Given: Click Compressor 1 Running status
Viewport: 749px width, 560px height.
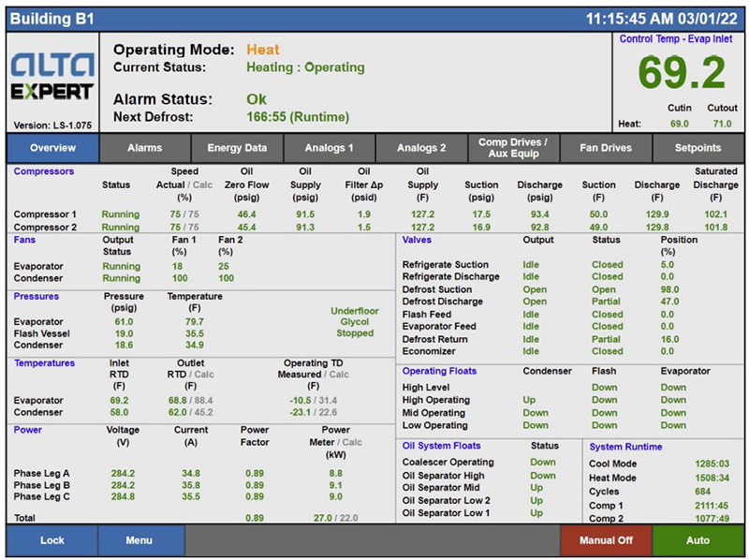Looking at the screenshot, I should [x=121, y=214].
